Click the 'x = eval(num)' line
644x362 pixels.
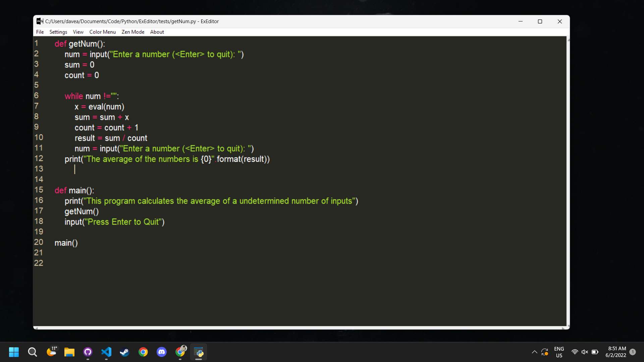click(x=99, y=107)
